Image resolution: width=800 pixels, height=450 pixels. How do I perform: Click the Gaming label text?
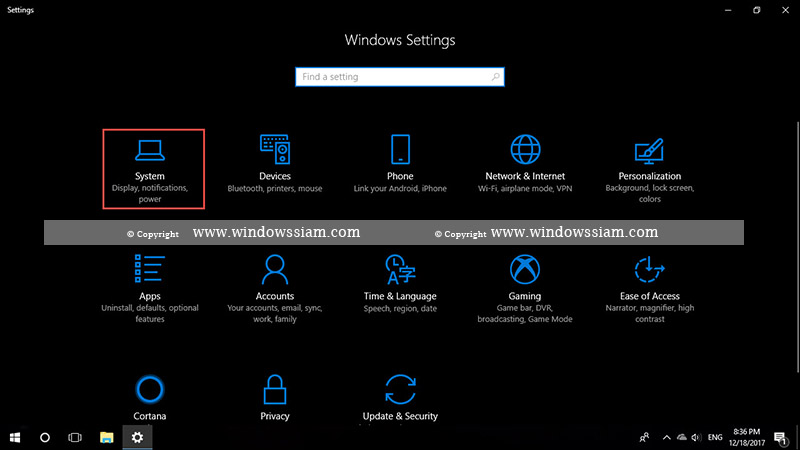tap(524, 296)
